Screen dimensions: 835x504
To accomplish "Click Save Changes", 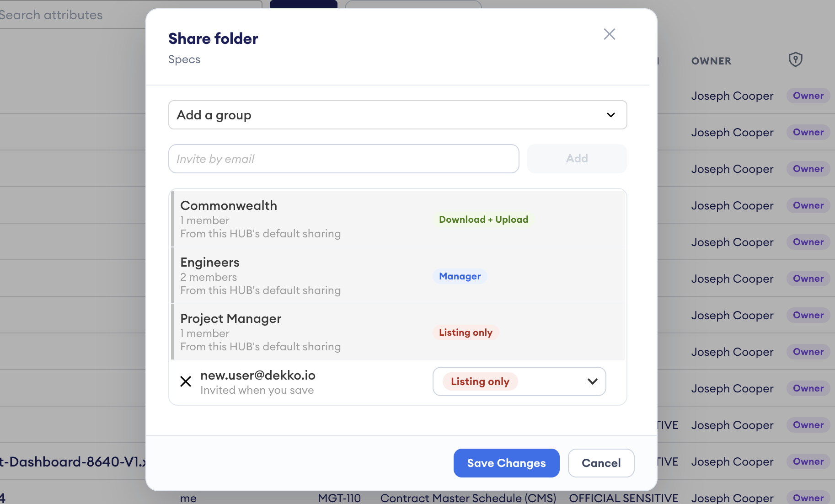I will point(506,463).
